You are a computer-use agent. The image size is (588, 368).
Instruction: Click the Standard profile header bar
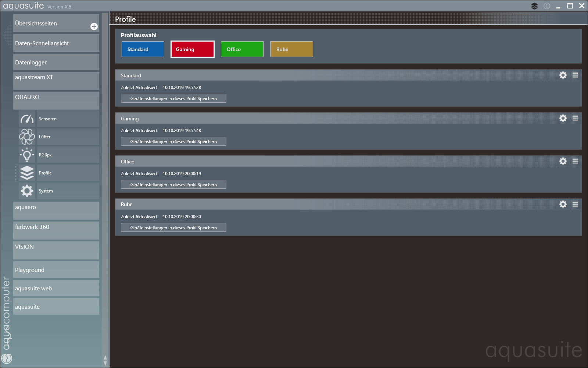click(x=348, y=75)
